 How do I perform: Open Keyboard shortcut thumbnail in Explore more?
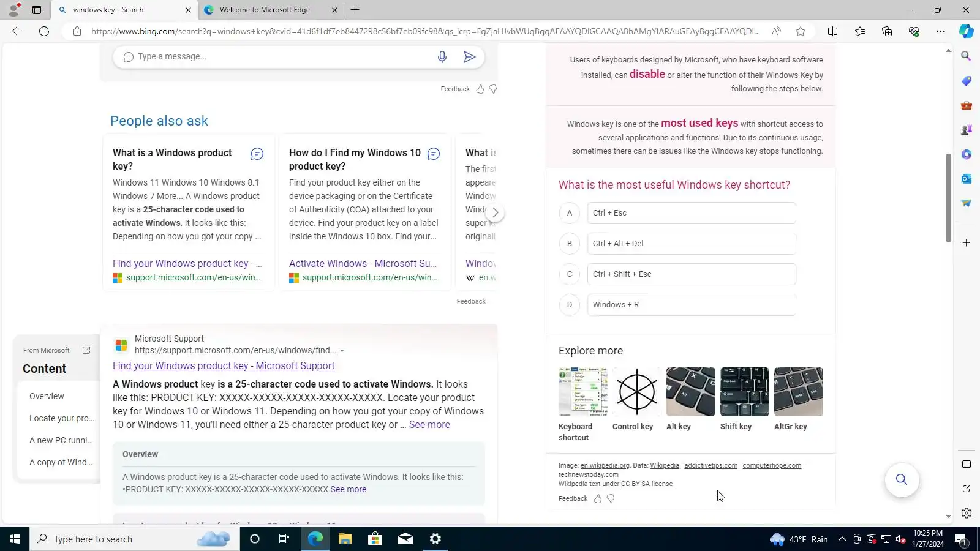(583, 392)
